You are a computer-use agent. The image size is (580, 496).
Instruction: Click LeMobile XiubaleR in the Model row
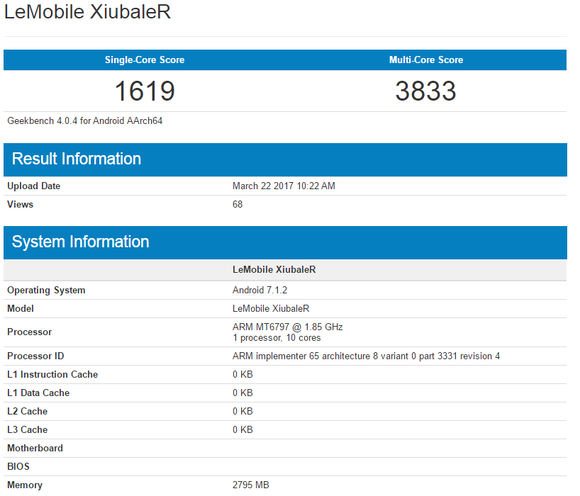tap(271, 309)
